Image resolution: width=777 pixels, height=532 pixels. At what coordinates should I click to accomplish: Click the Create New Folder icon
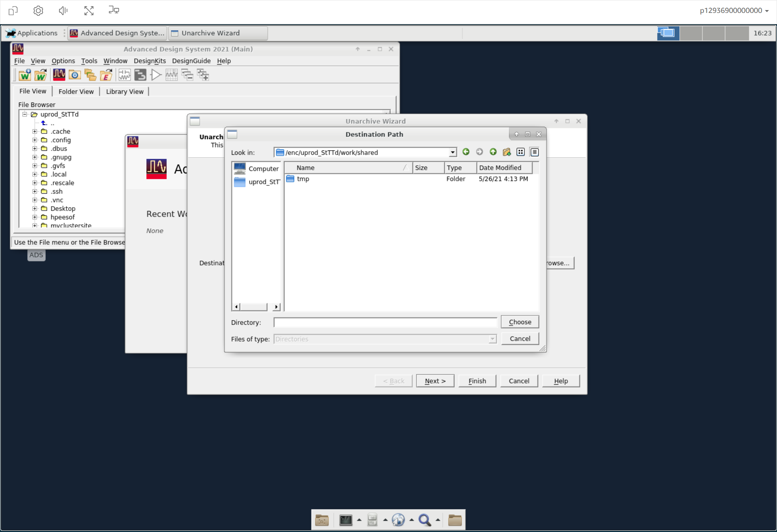click(x=507, y=152)
